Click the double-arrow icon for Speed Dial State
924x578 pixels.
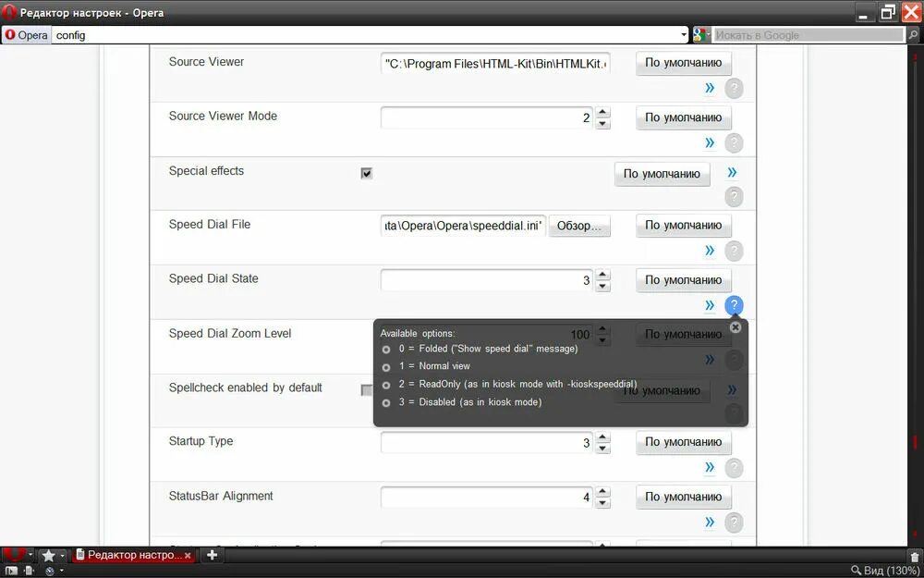[x=710, y=305]
